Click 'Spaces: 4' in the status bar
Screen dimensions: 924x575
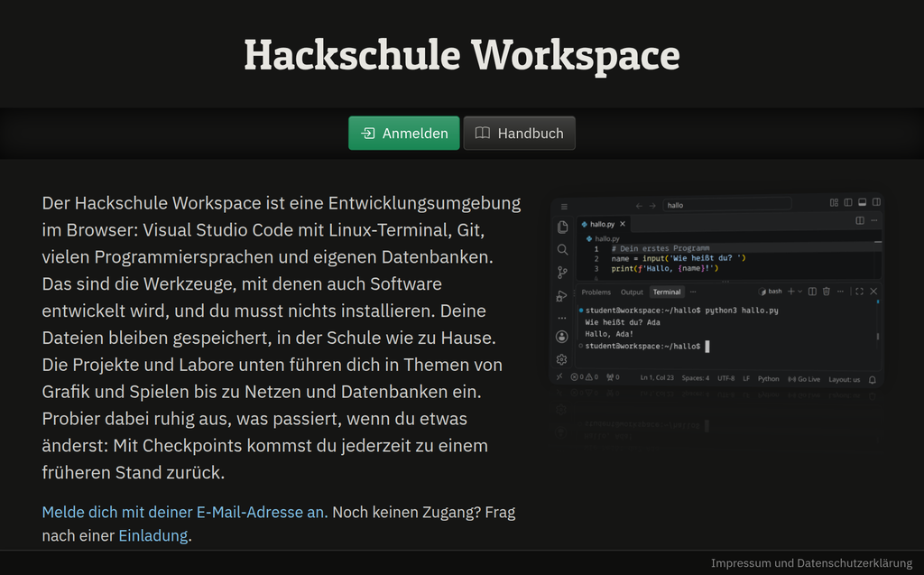(x=696, y=378)
